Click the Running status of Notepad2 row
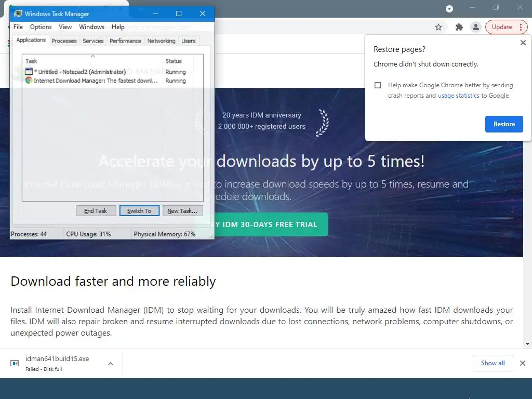 point(176,72)
